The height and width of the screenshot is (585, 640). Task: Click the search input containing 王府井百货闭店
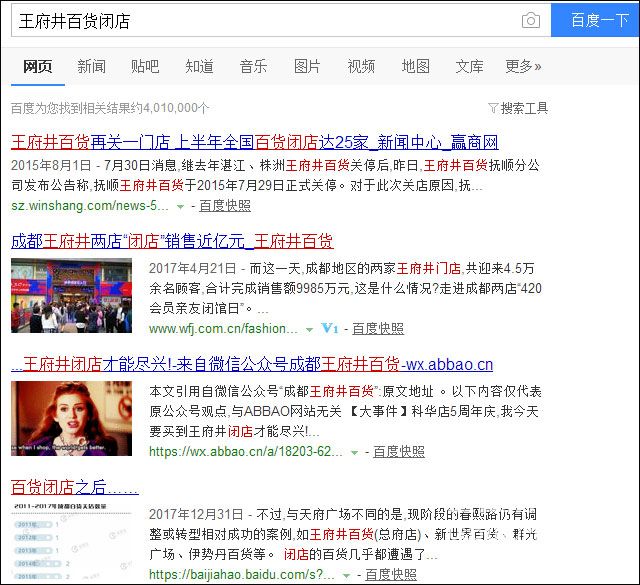point(281,20)
